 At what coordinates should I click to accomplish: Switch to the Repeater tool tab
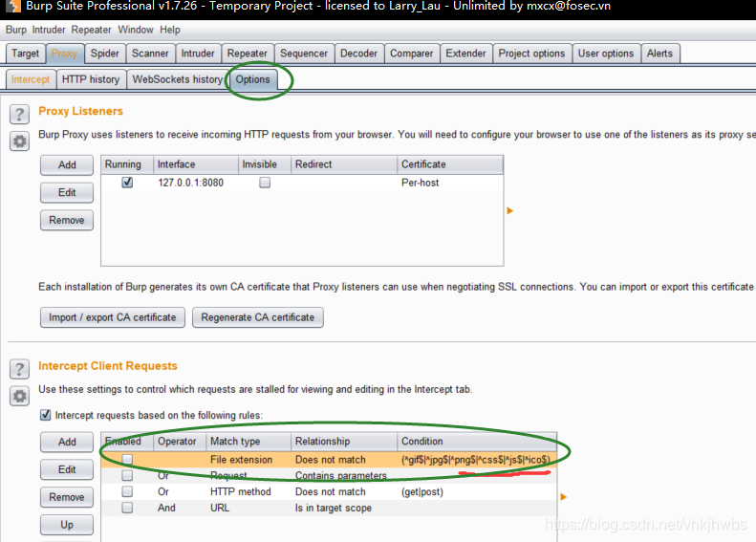248,54
